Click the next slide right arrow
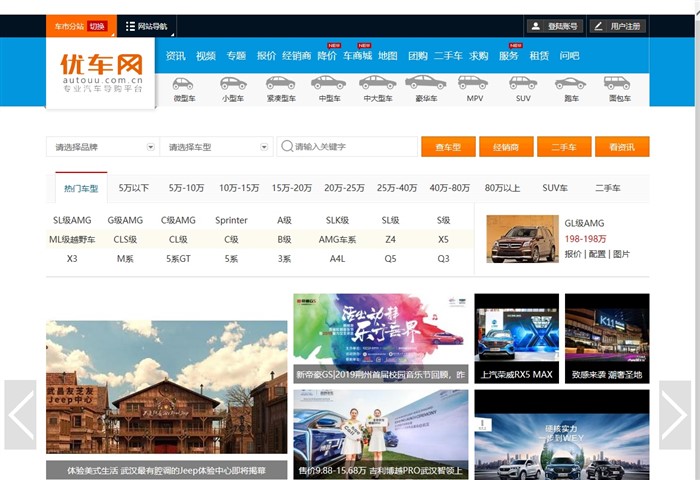The height and width of the screenshot is (480, 700). coord(675,415)
